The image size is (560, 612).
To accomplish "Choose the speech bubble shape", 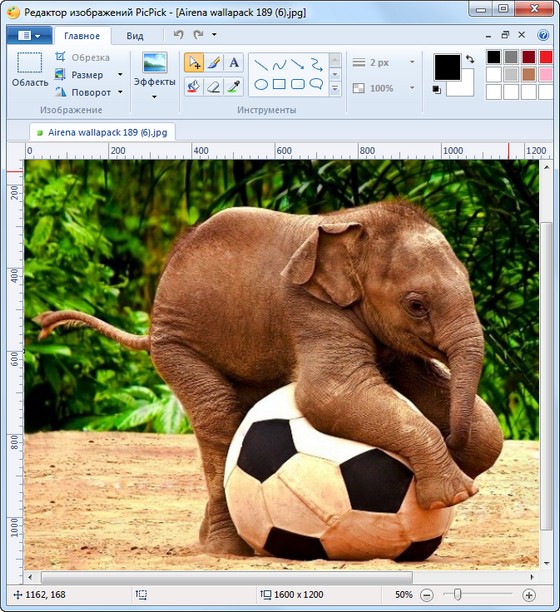I will [x=316, y=84].
